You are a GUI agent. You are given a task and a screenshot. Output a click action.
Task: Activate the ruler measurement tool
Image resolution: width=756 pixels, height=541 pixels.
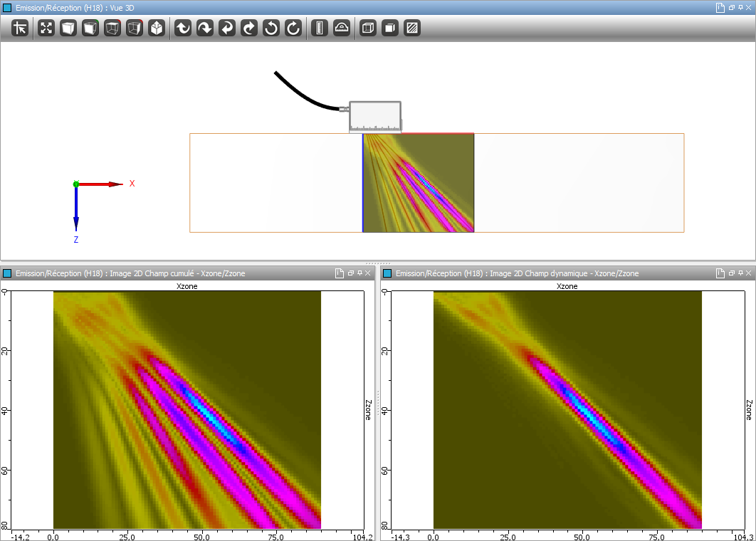point(319,28)
